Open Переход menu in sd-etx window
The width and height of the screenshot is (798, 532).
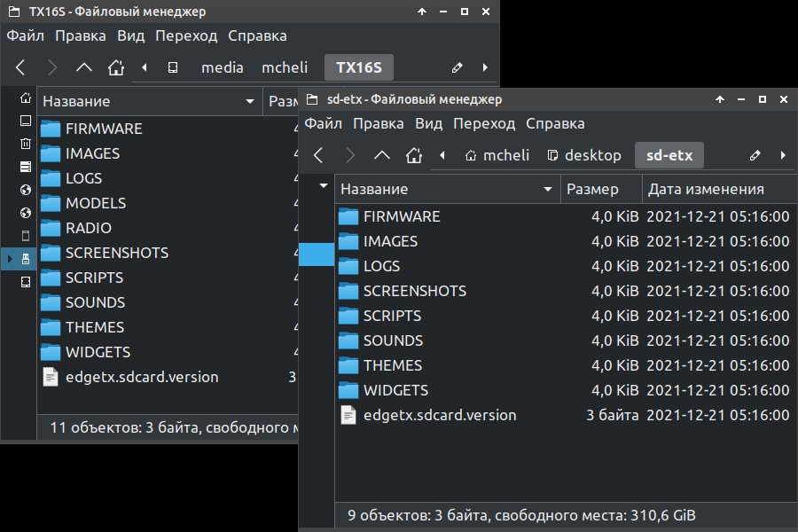(x=484, y=124)
